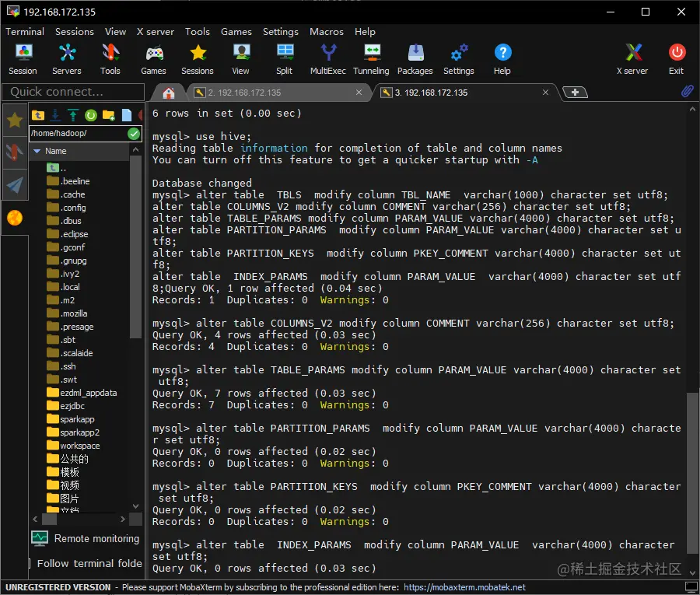Open the View toolbar icon

240,59
